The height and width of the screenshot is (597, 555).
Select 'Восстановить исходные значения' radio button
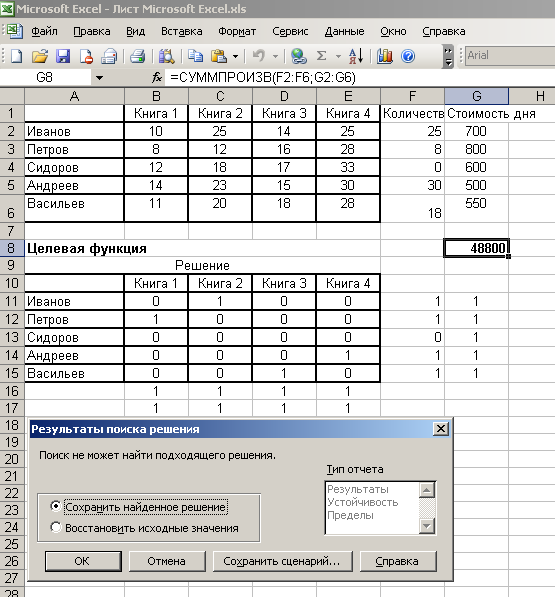coord(56,527)
